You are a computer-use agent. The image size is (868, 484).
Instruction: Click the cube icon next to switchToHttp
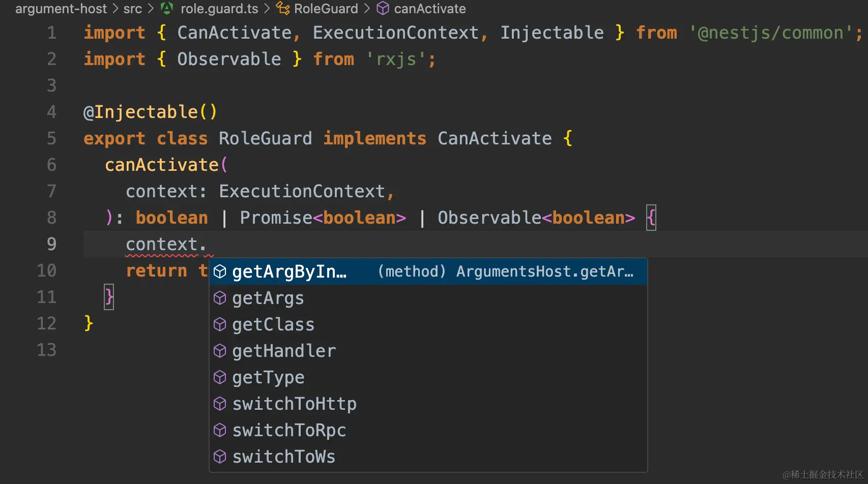pos(220,404)
